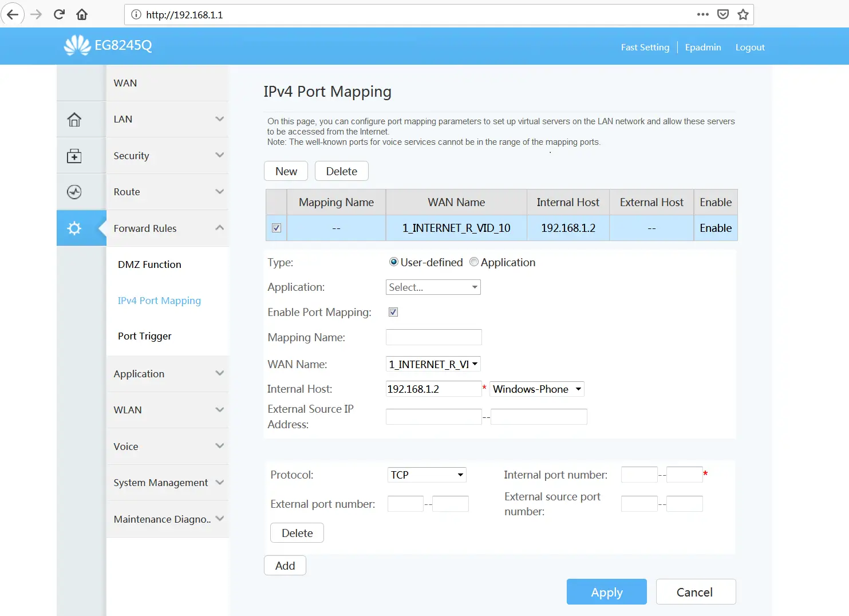The width and height of the screenshot is (849, 616).
Task: Open DMZ Function page
Action: pyautogui.click(x=149, y=264)
